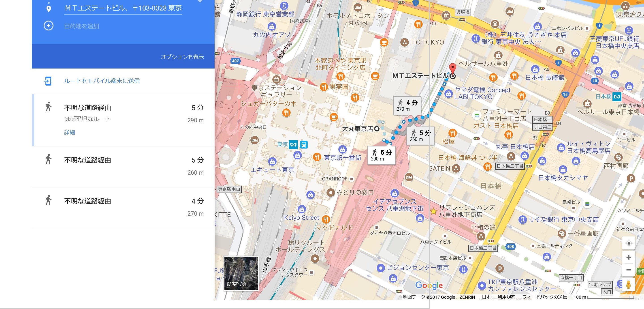Click the 西村画廊 gallery icon
Screen dimensions: 644x309
tap(618, 158)
